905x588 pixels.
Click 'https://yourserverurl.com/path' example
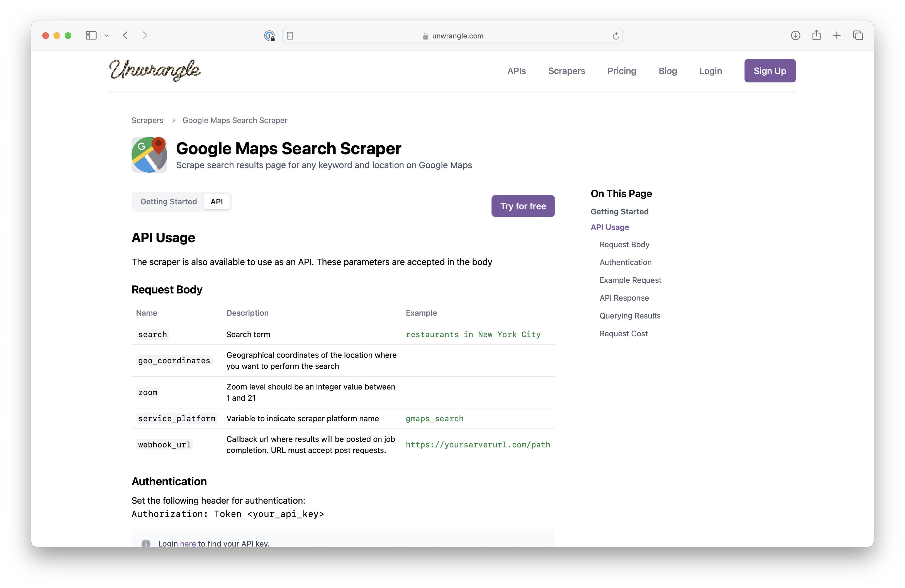478,445
